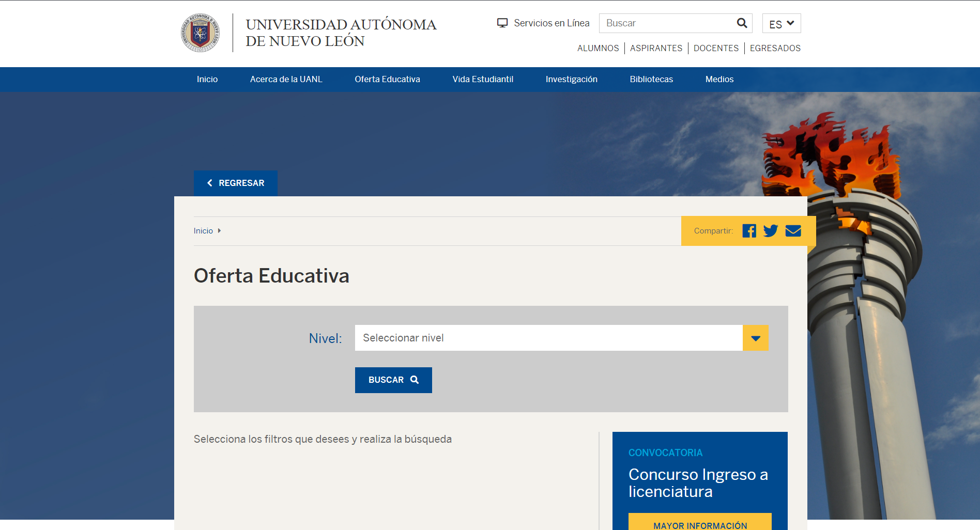
Task: Open Servicios en Línea link
Action: (552, 23)
